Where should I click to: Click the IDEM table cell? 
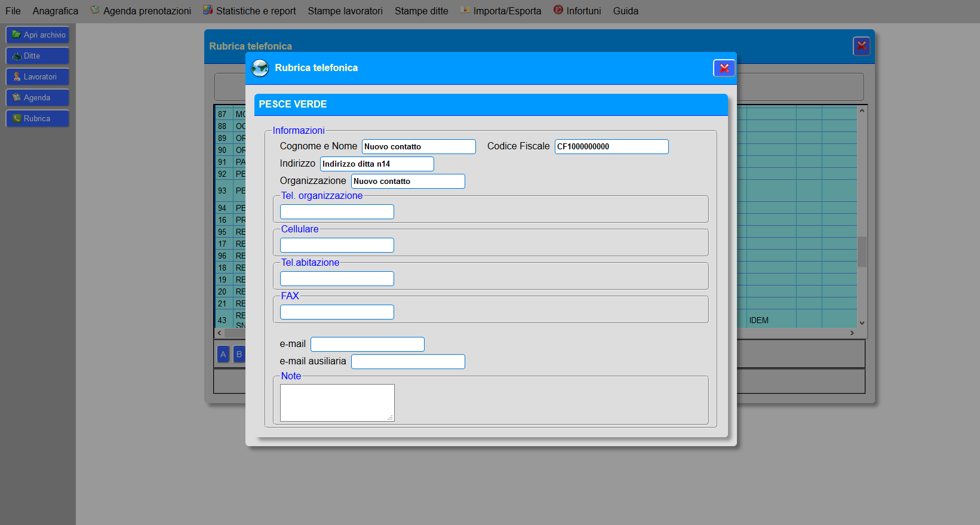point(771,320)
